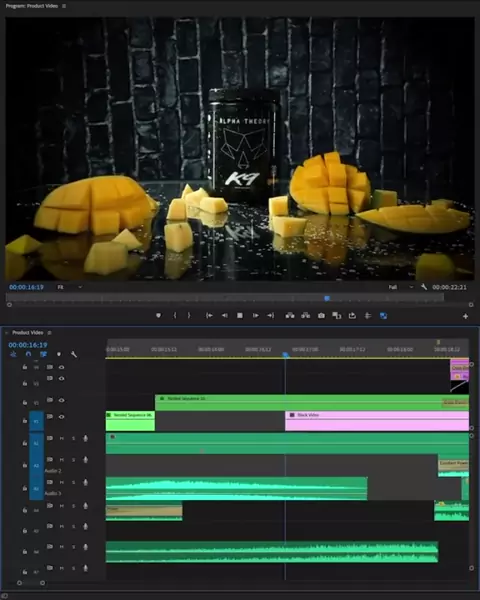480x600 pixels.
Task: Click the Add Marker icon in the monitor controls
Action: click(158, 316)
